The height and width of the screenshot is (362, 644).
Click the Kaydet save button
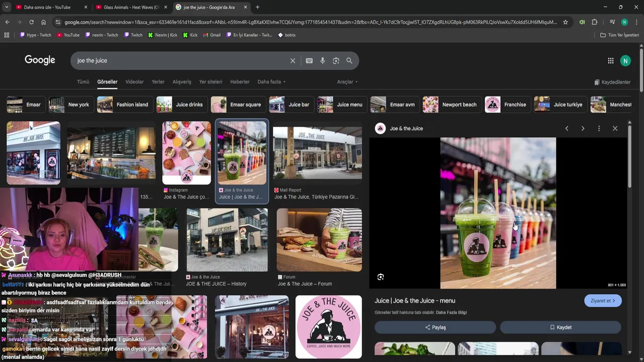(x=560, y=327)
